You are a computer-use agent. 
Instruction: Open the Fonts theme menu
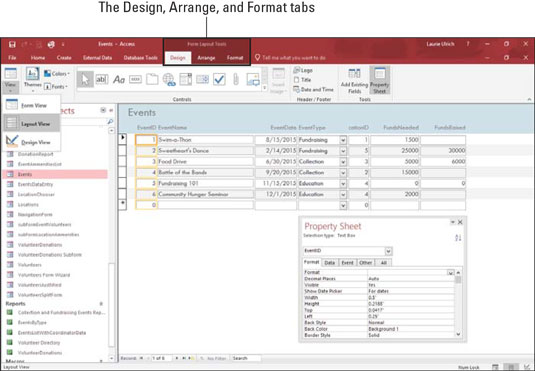56,87
